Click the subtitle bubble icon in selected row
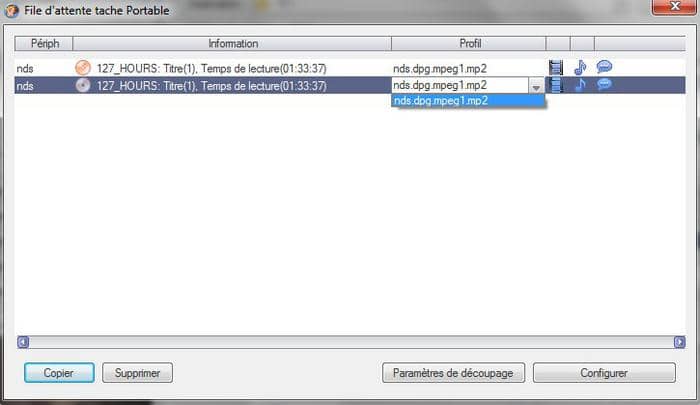This screenshot has height=405, width=700. point(604,84)
